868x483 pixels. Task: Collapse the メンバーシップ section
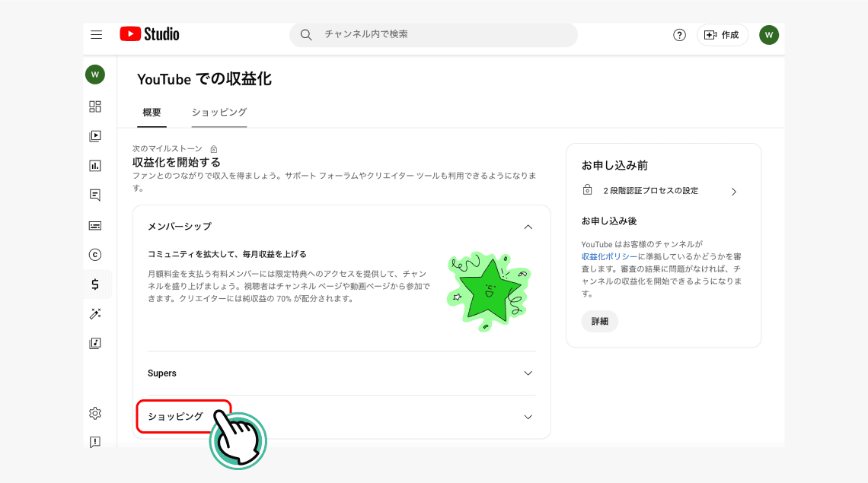click(528, 227)
